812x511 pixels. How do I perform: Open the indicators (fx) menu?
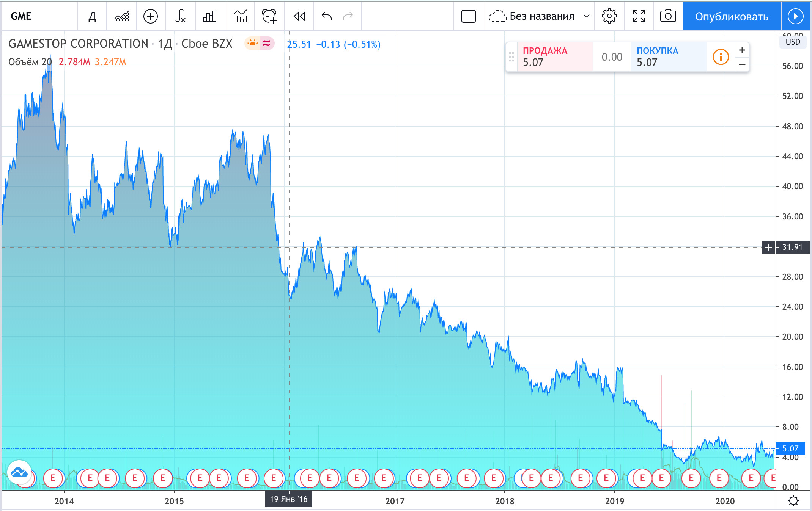[x=180, y=16]
